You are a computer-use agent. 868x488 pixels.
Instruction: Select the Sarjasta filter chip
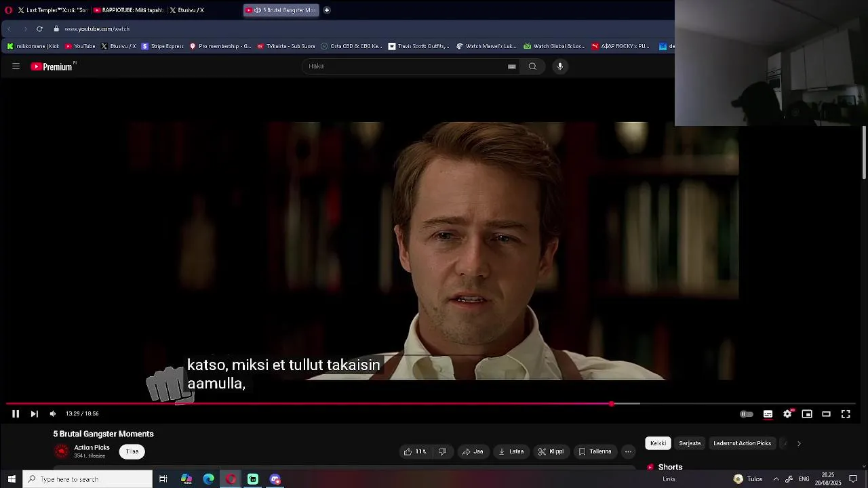click(x=690, y=443)
